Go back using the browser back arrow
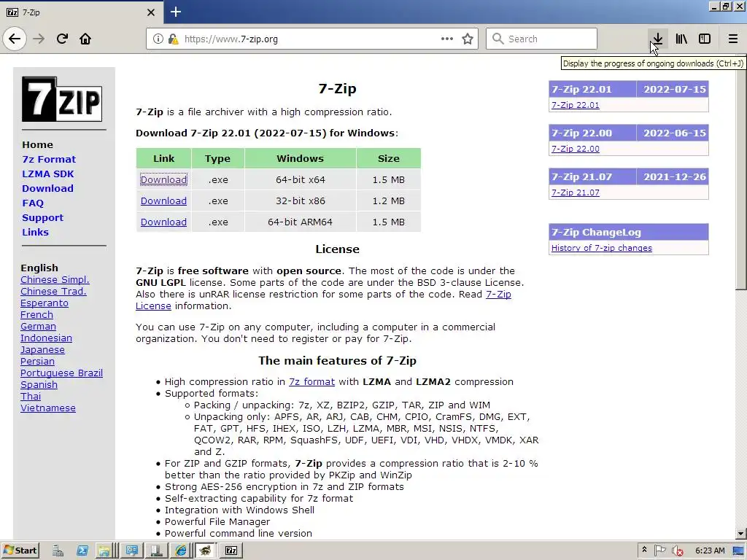The width and height of the screenshot is (747, 560). tap(15, 39)
